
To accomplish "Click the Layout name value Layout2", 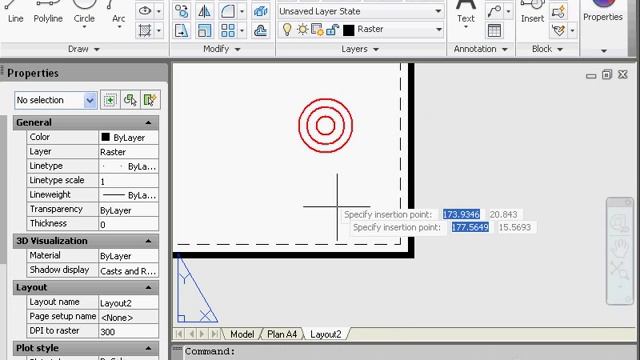I will pyautogui.click(x=129, y=303).
